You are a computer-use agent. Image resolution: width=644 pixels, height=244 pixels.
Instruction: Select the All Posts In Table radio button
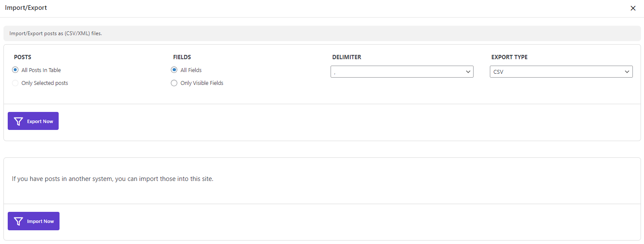point(15,70)
